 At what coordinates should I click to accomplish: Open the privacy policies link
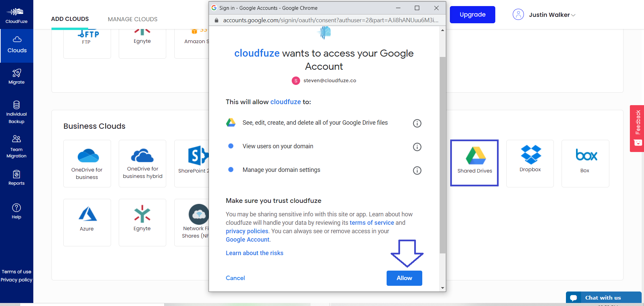coord(247,231)
